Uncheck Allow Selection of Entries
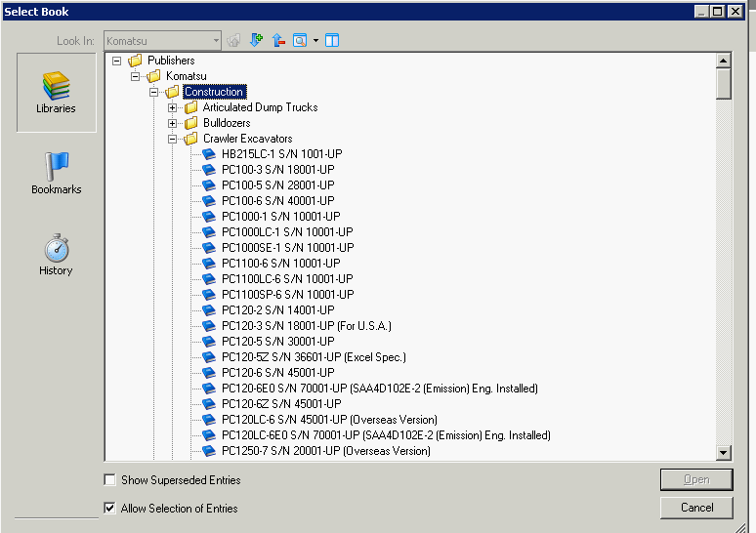Screen dimensions: 756x533 110,508
